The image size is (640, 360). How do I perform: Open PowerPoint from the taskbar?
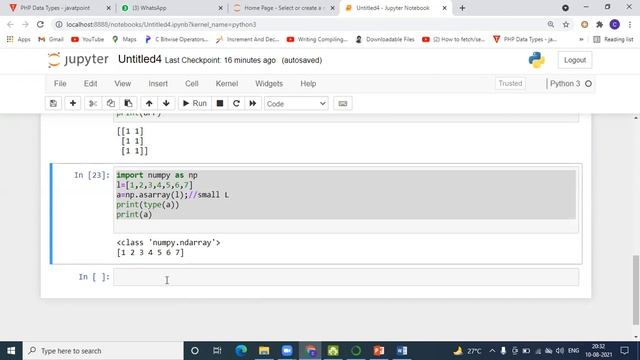pyautogui.click(x=379, y=351)
